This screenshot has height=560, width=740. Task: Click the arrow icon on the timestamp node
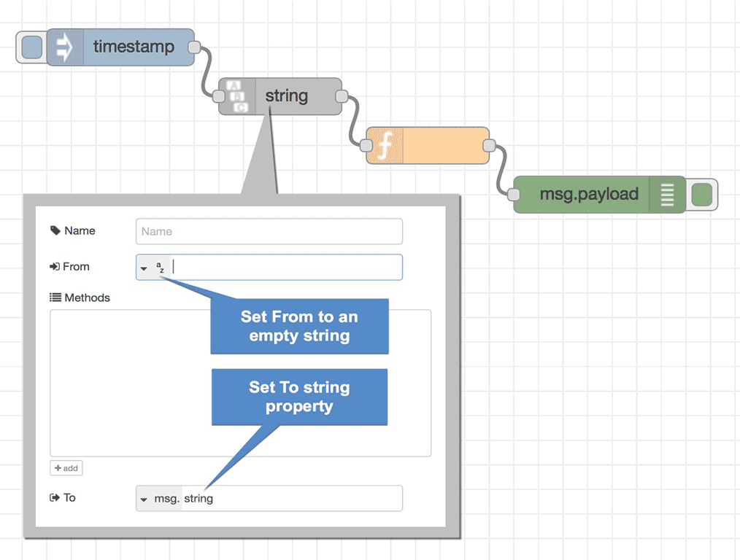click(x=64, y=47)
